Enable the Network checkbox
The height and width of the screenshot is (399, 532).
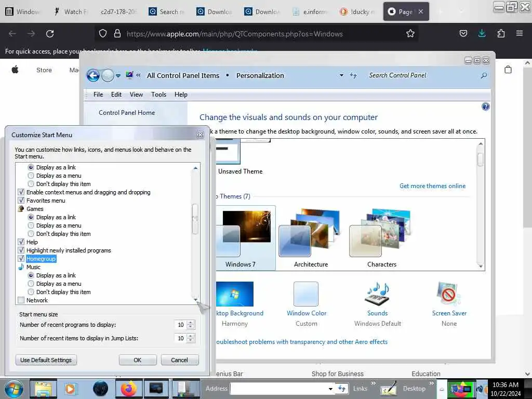click(21, 300)
